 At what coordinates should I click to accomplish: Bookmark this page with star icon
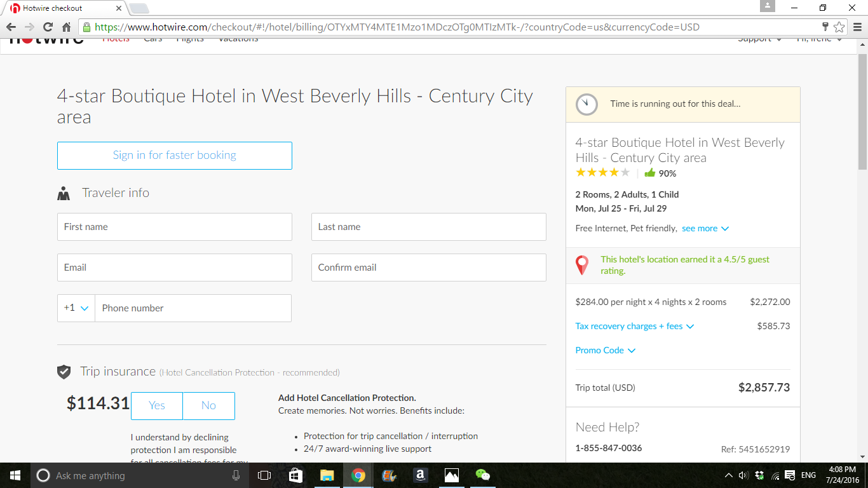[839, 27]
